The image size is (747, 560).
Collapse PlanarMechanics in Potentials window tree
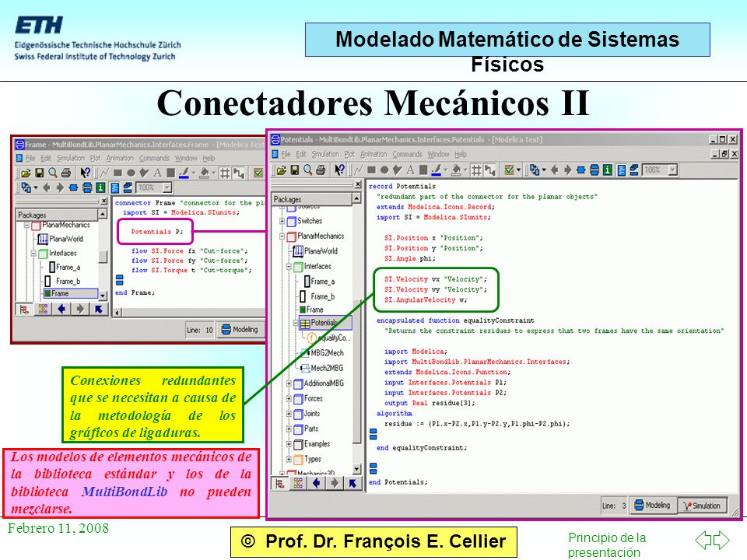(282, 236)
